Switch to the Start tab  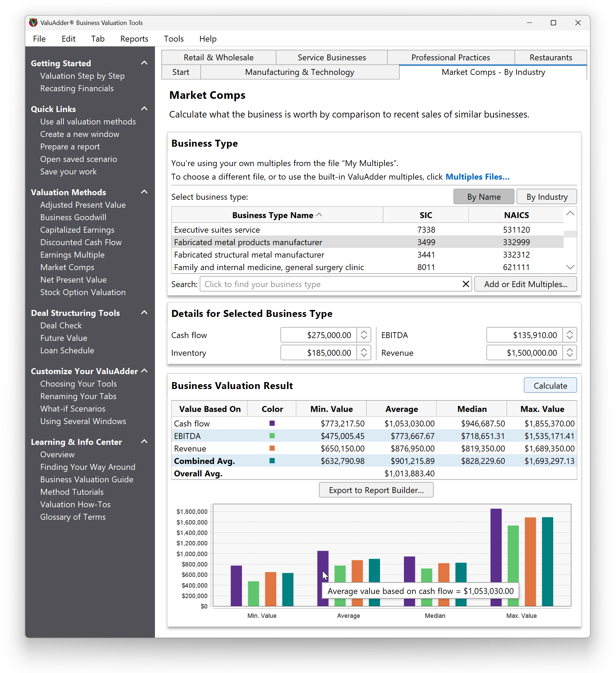(x=181, y=72)
